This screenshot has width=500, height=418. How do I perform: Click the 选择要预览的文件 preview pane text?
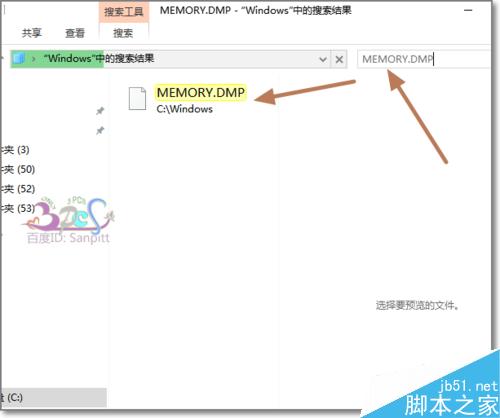pyautogui.click(x=417, y=305)
